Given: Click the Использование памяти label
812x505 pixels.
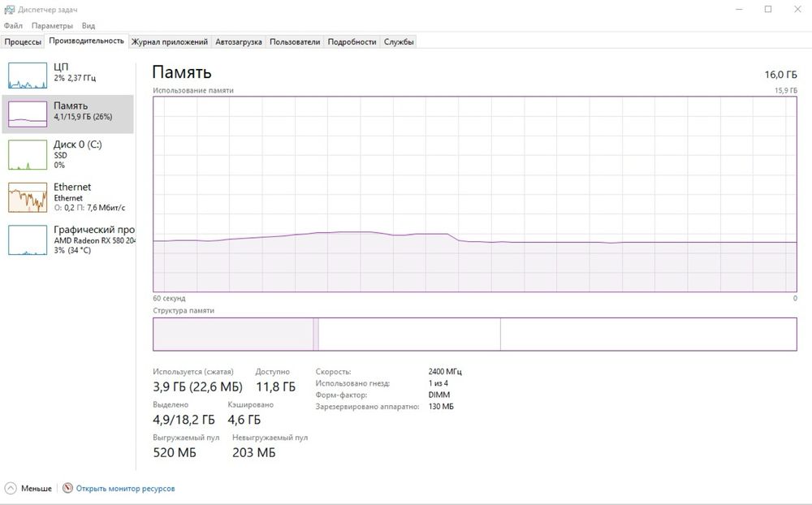Looking at the screenshot, I should 193,90.
